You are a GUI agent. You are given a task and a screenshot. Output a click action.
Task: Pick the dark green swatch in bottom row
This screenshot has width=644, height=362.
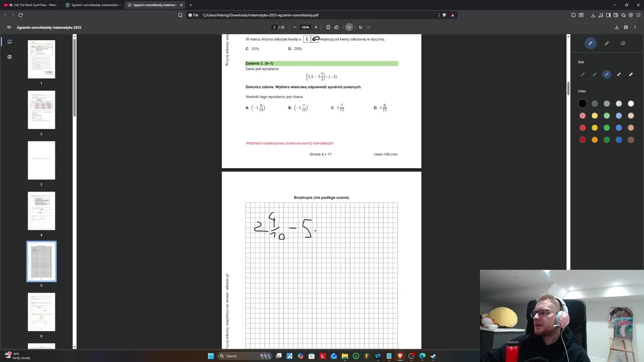[607, 140]
